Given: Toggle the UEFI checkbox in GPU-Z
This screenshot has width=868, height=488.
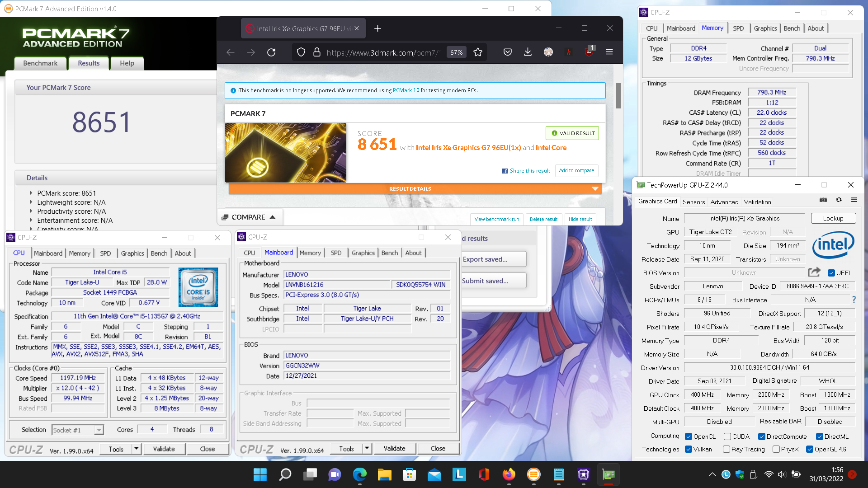Looking at the screenshot, I should tap(831, 273).
